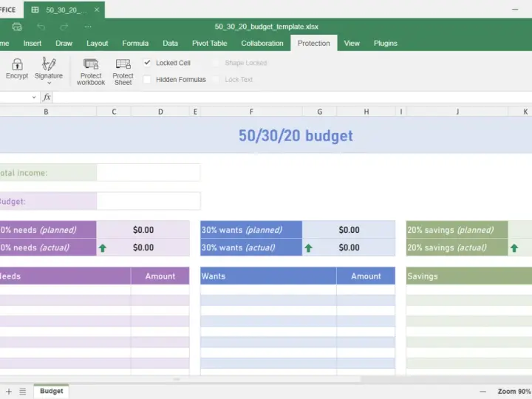532x399 pixels.
Task: Select column H header
Action: point(366,112)
